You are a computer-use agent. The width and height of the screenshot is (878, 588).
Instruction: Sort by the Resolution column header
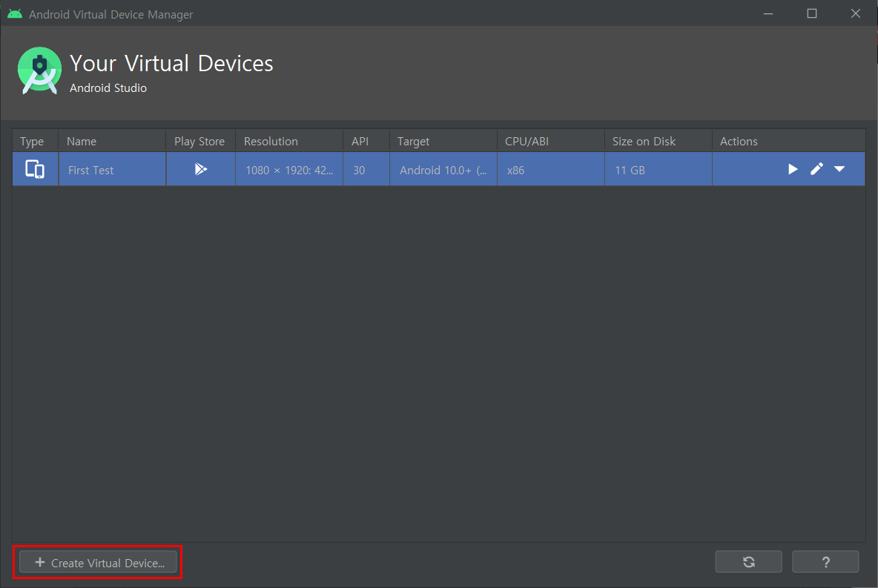point(289,141)
